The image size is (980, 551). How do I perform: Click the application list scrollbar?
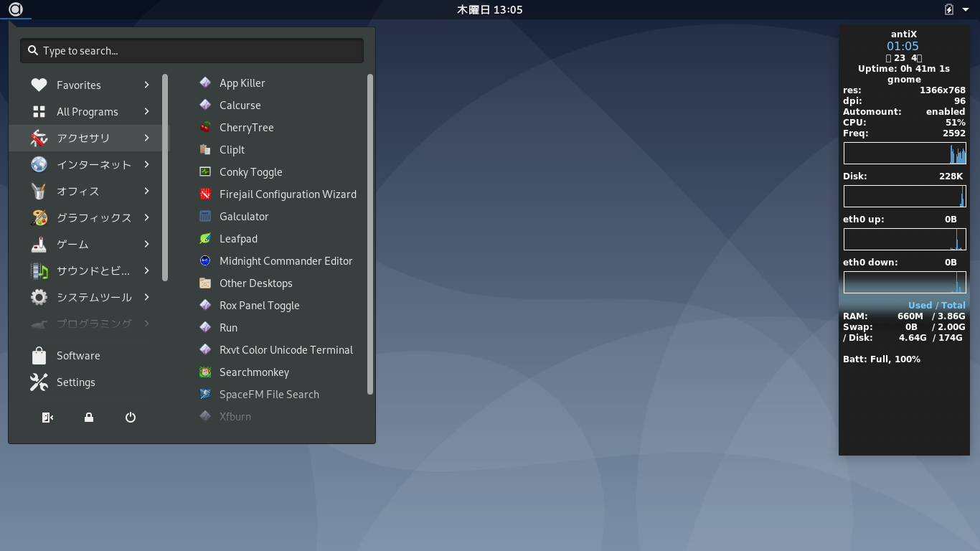[370, 234]
